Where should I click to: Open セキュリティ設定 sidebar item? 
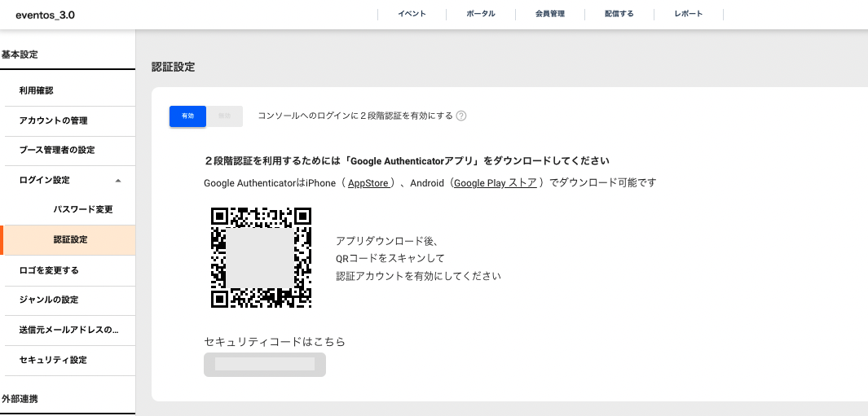point(53,360)
